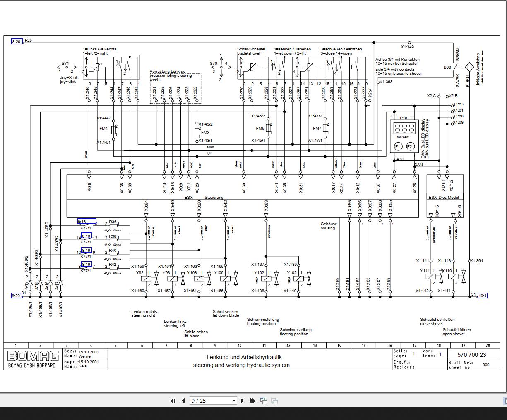The width and height of the screenshot is (507, 420).
Task: Go to the next page
Action: (242, 401)
